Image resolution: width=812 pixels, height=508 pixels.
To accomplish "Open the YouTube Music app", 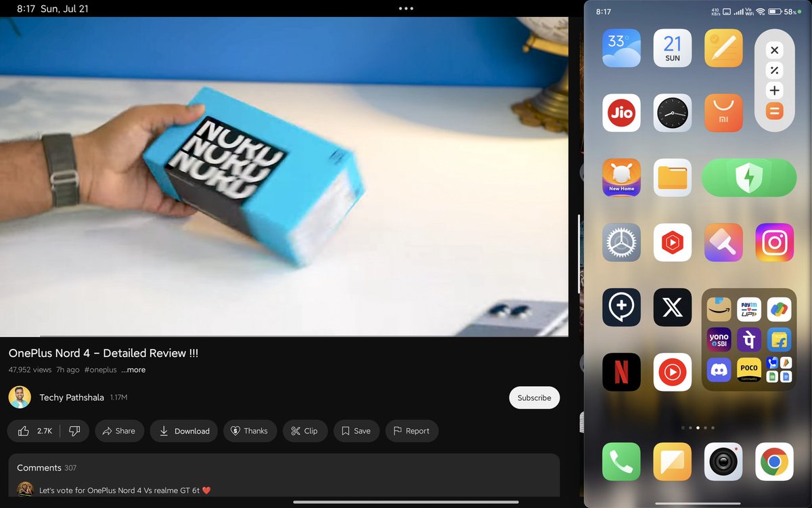I will coord(673,372).
